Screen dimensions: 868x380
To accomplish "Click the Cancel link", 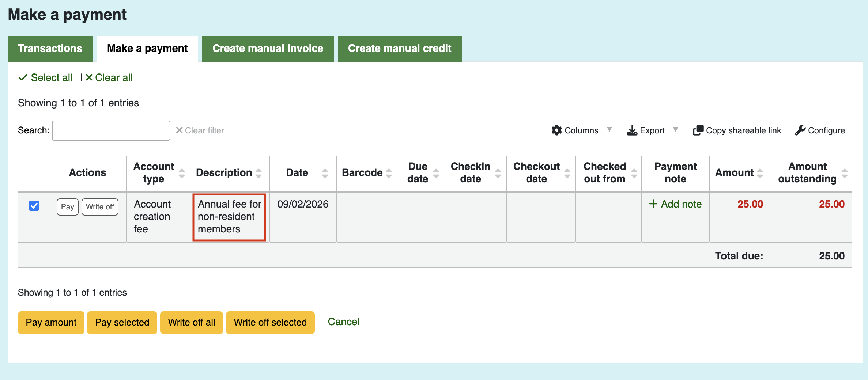I will pos(343,322).
